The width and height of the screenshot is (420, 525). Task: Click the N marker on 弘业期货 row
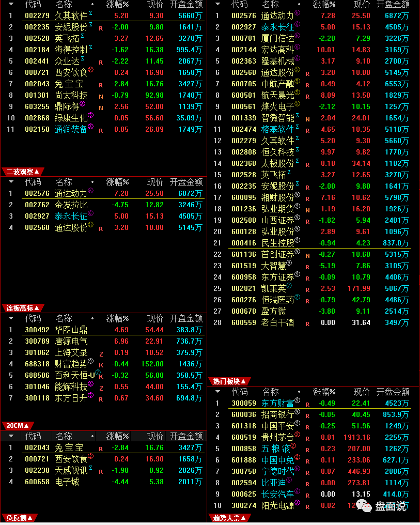click(x=307, y=210)
